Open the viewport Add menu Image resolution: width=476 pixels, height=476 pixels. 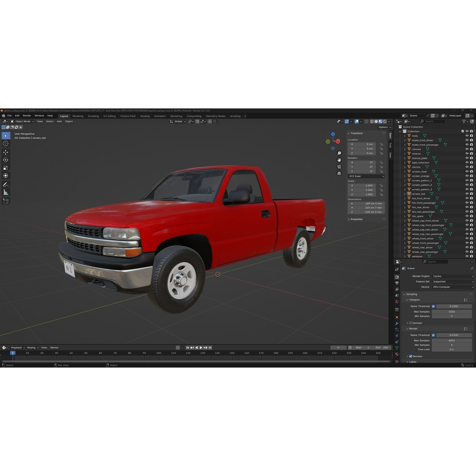[x=59, y=122]
